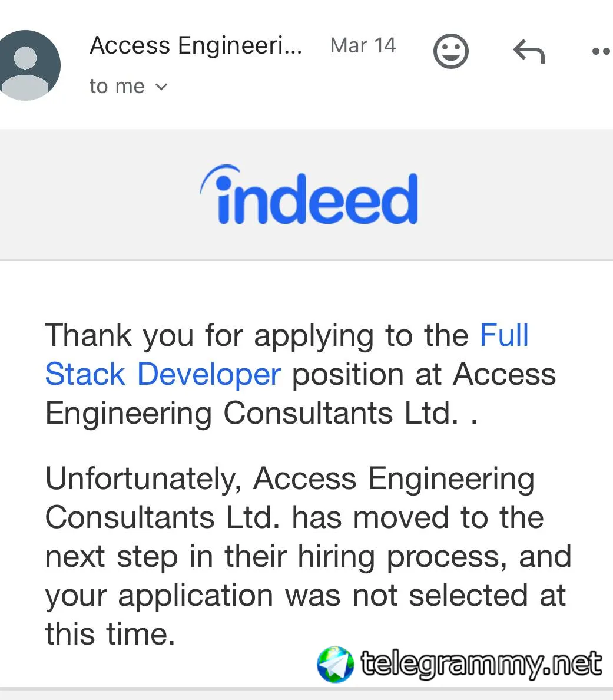Click the blue "Full" link word
The width and height of the screenshot is (613, 700).
click(504, 335)
